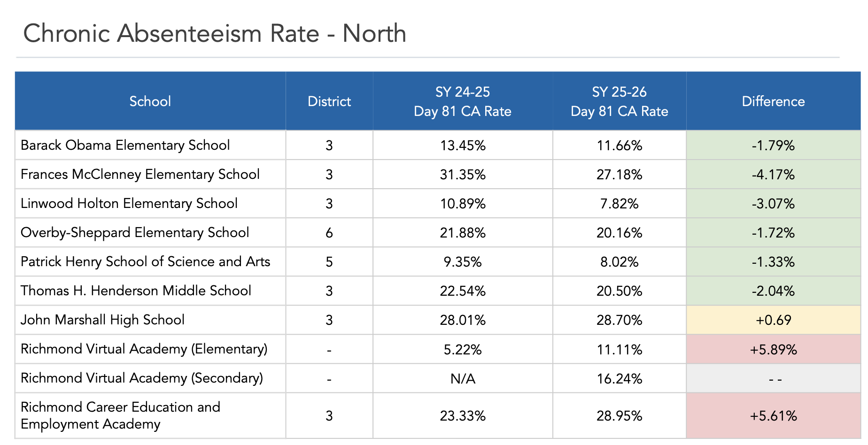Select the District column header
868x445 pixels.
point(329,101)
